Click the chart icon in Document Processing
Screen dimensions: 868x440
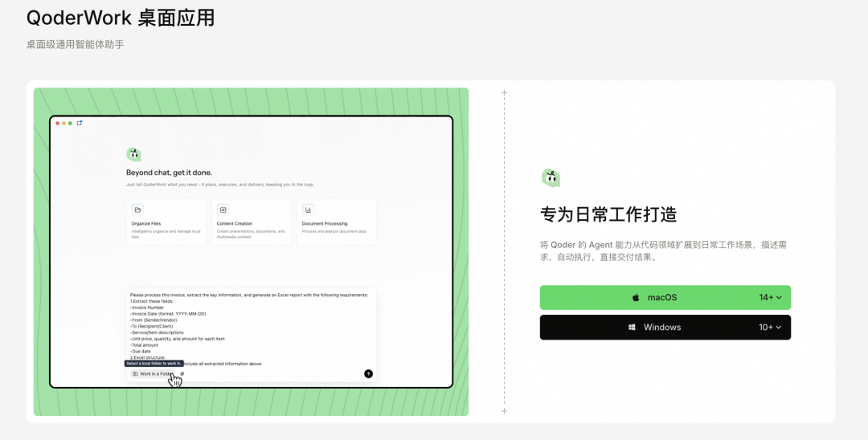[x=309, y=210]
